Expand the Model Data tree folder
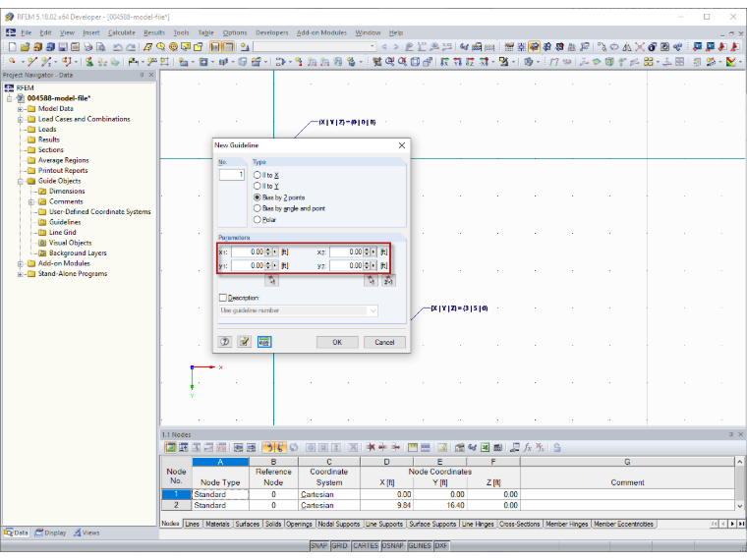This screenshot has height=560, width=747. pyautogui.click(x=20, y=109)
